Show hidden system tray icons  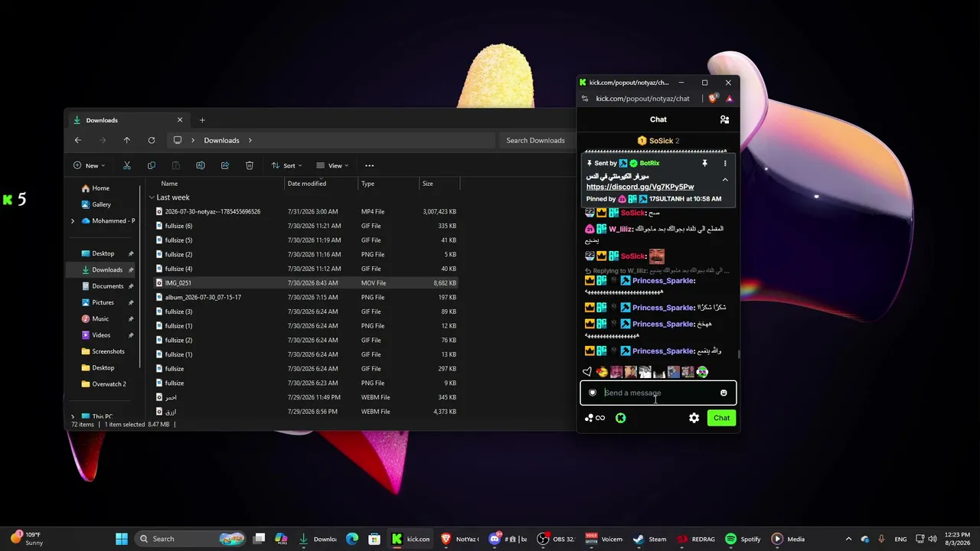pos(848,539)
